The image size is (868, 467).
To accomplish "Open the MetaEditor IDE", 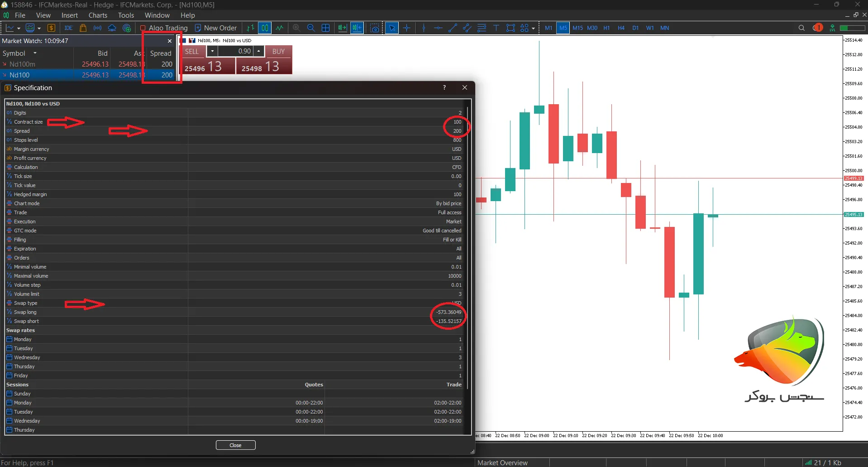I will (68, 28).
